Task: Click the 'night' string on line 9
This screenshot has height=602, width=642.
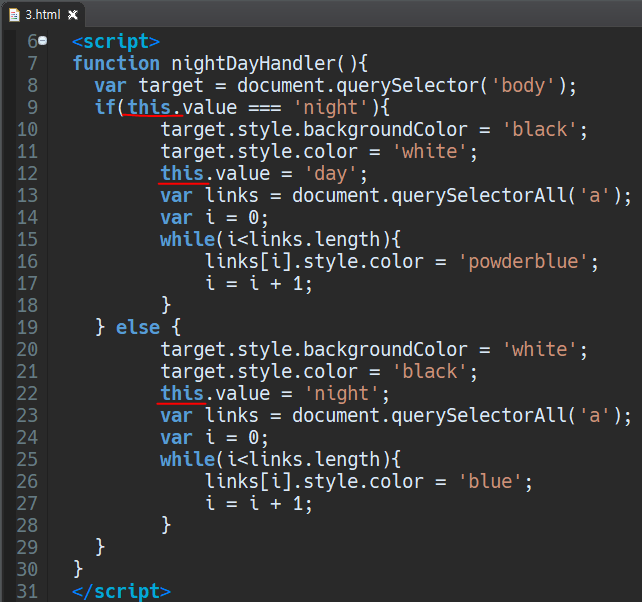Action: tap(330, 108)
